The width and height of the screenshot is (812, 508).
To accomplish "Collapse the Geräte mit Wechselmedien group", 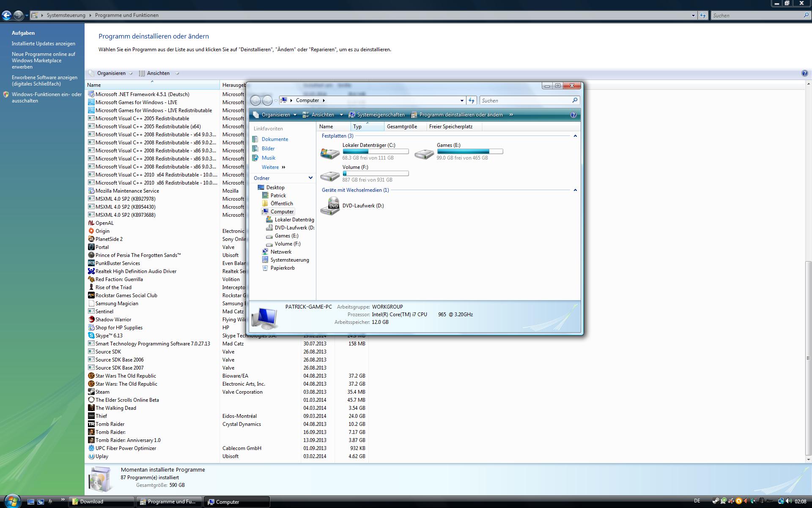I will point(575,190).
